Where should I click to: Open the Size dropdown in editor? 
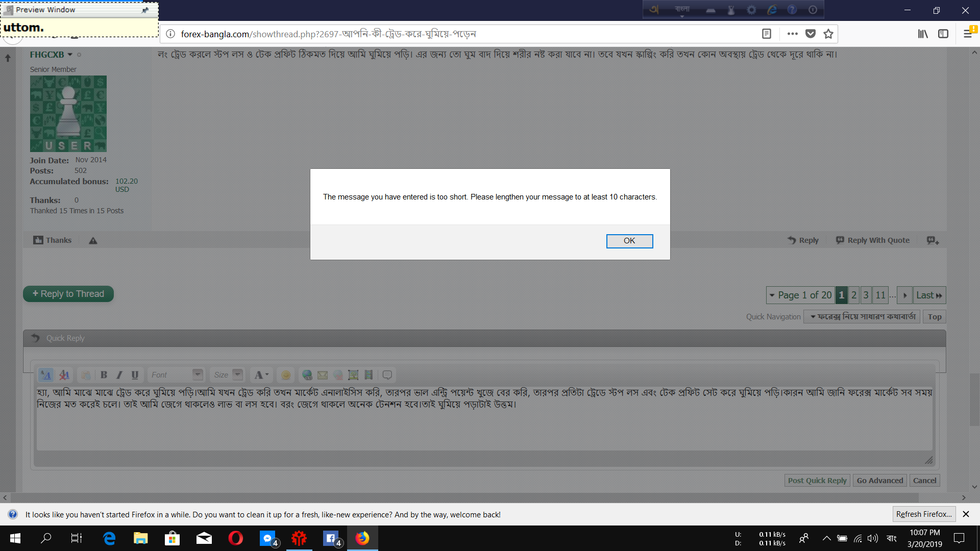tap(237, 374)
